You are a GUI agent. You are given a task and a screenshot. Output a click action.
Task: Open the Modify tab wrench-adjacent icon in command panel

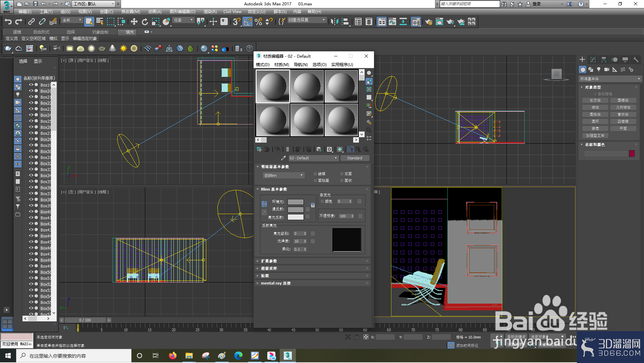tap(593, 60)
